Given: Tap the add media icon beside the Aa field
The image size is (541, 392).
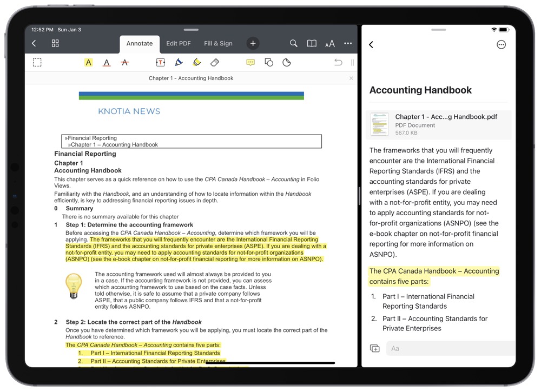Looking at the screenshot, I should pyautogui.click(x=375, y=349).
